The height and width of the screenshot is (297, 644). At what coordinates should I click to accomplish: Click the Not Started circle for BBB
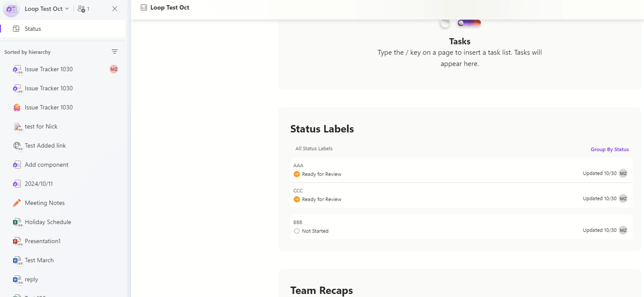pyautogui.click(x=297, y=231)
